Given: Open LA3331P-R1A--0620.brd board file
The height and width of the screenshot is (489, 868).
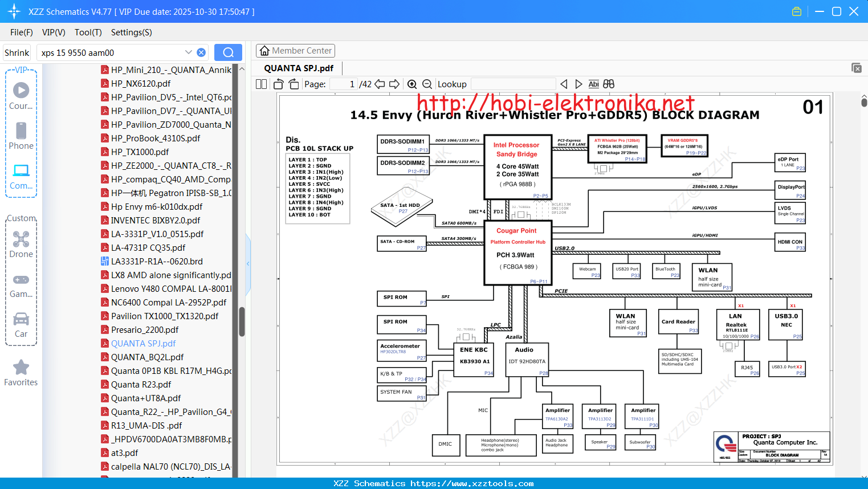Looking at the screenshot, I should (157, 261).
